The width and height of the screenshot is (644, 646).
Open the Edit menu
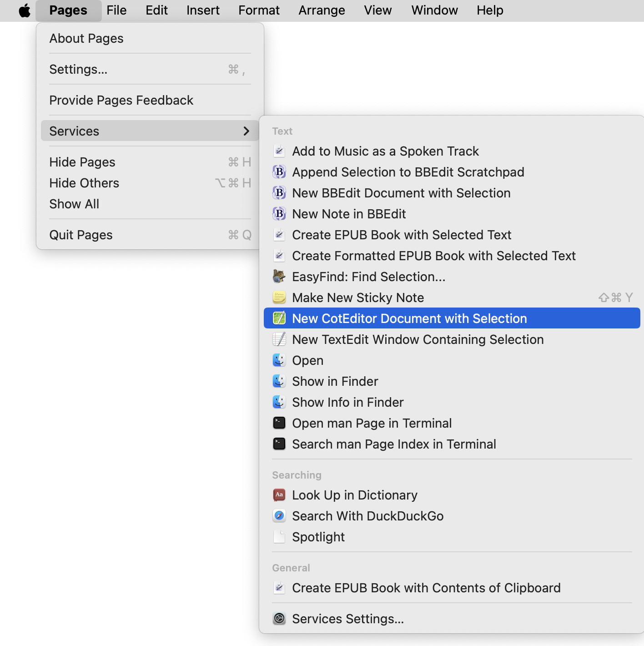click(x=156, y=10)
